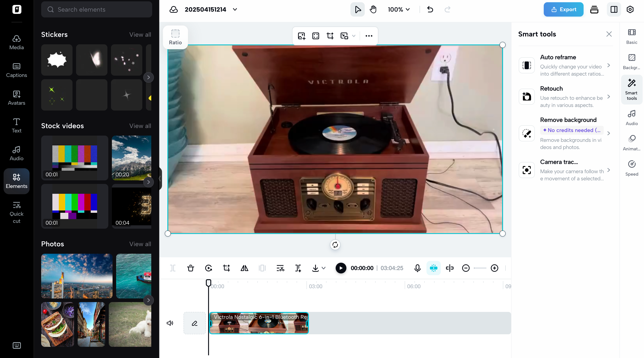Expand the Auto reframe smart tool

608,65
